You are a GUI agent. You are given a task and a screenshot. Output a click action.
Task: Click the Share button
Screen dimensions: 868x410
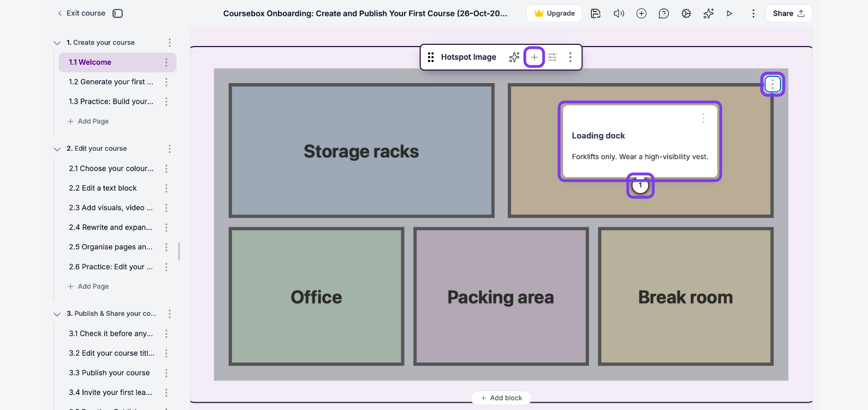[x=789, y=13]
